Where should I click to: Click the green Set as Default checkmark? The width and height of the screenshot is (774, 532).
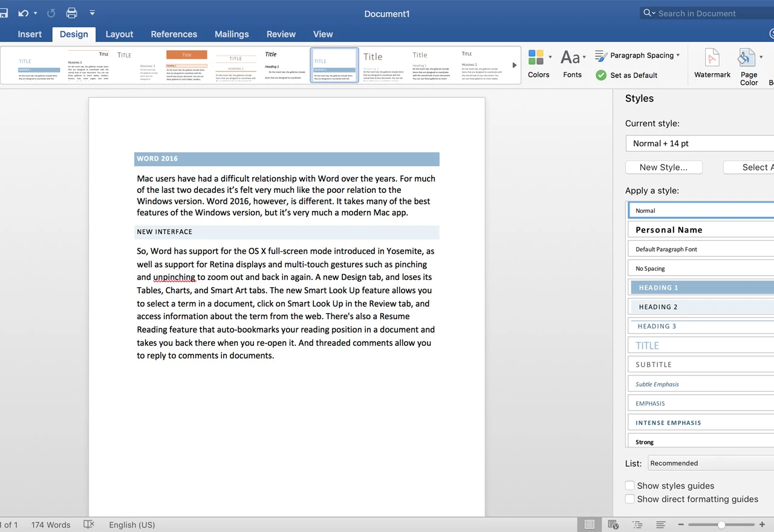click(x=601, y=75)
